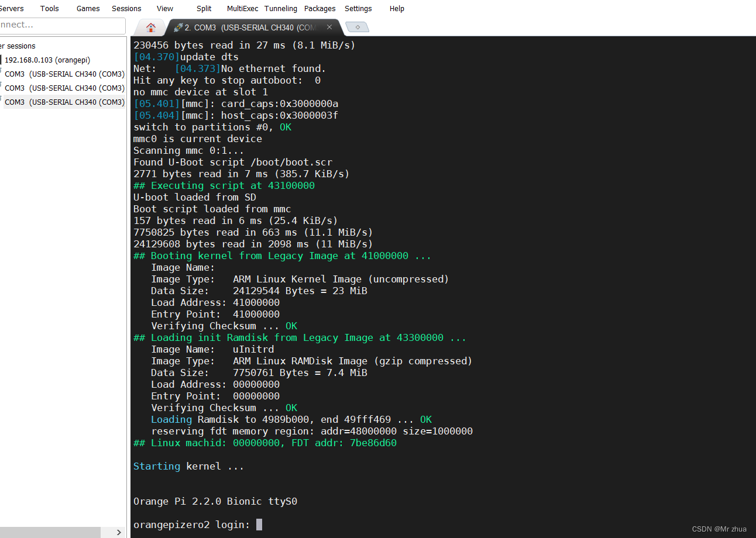Click 'Scanning mmc 0:1...' line
Screen dimensions: 756x538
[188, 150]
